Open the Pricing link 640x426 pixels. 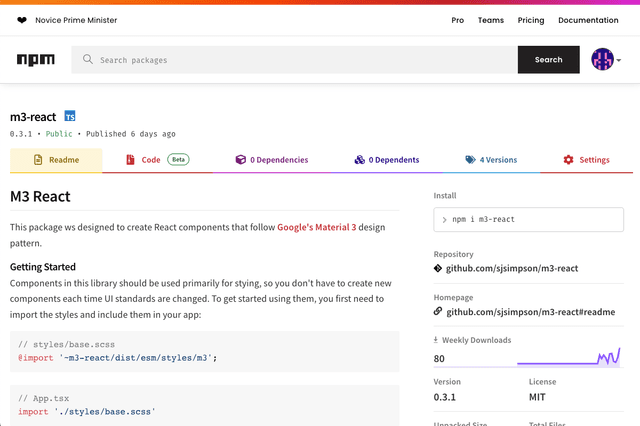click(x=531, y=20)
